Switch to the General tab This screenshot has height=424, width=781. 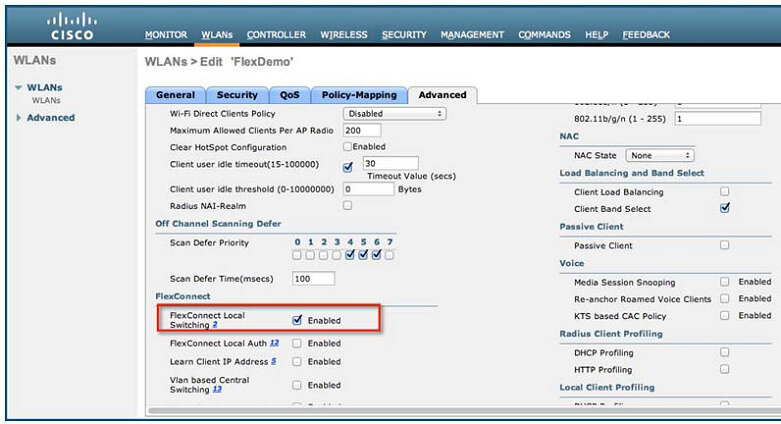175,95
